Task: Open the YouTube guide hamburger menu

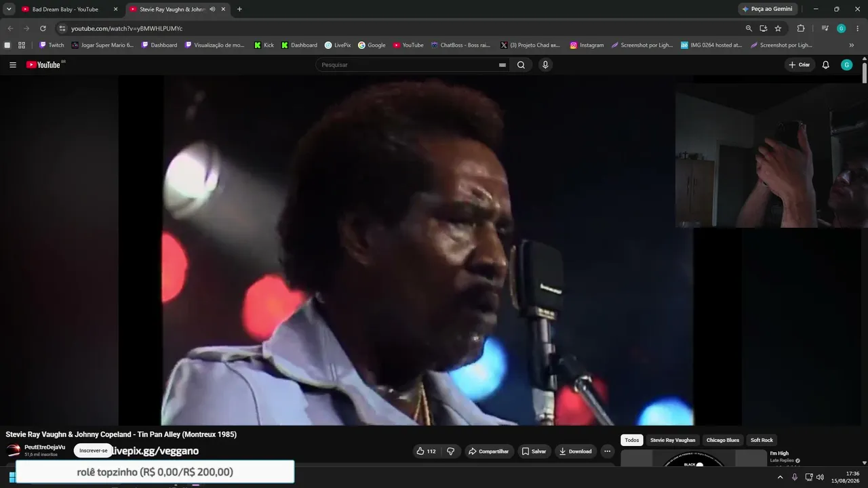Action: [x=13, y=65]
